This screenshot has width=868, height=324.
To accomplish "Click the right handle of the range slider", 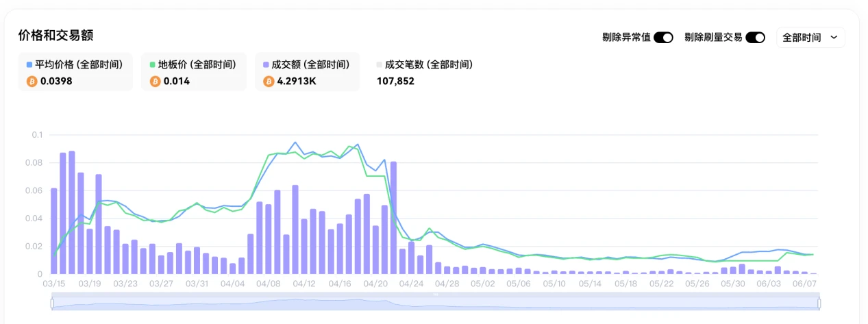I will pyautogui.click(x=819, y=303).
